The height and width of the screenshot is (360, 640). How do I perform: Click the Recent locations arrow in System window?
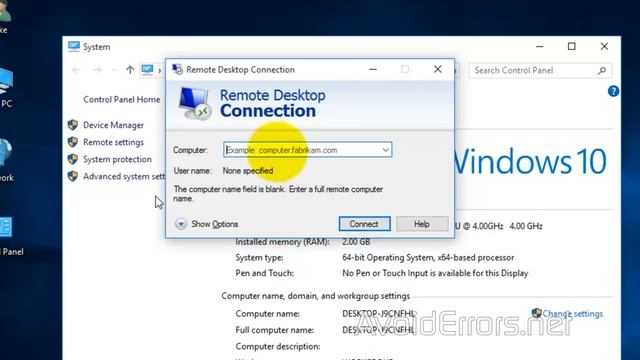coord(114,71)
